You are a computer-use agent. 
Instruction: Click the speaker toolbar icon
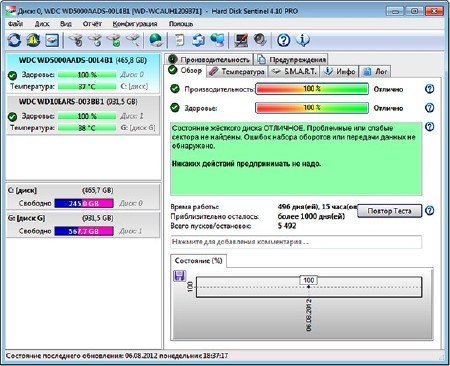pyautogui.click(x=260, y=40)
